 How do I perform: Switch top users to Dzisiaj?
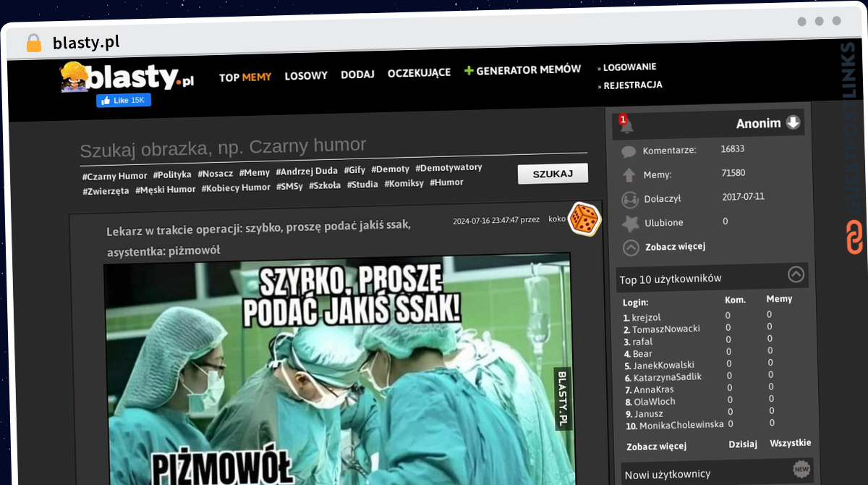pos(743,444)
